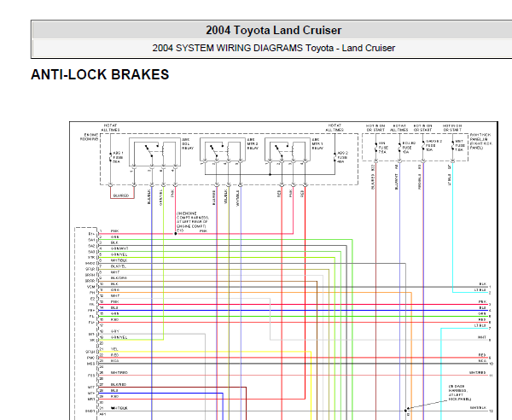
Task: Click the YEL label at pin 21
Action: click(x=114, y=349)
